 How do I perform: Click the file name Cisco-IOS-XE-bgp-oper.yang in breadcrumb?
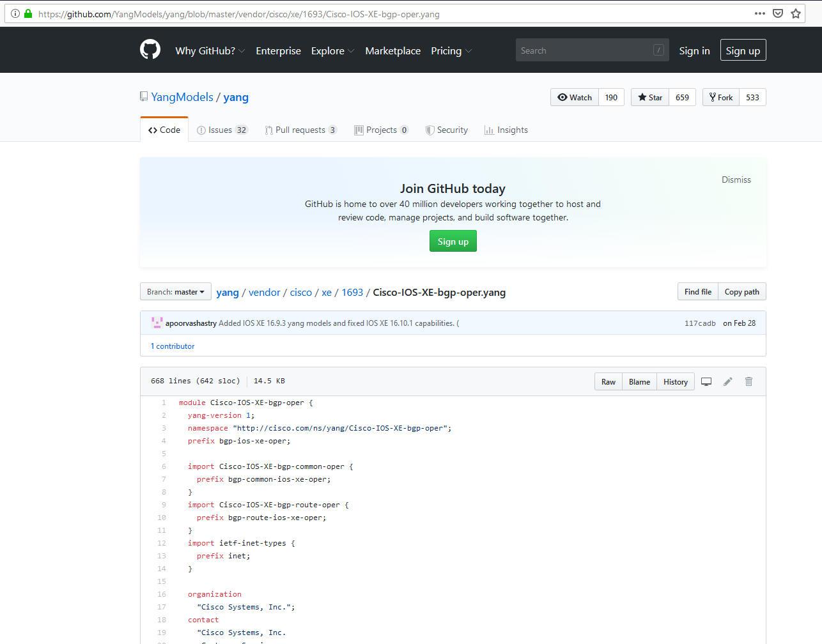pyautogui.click(x=439, y=292)
